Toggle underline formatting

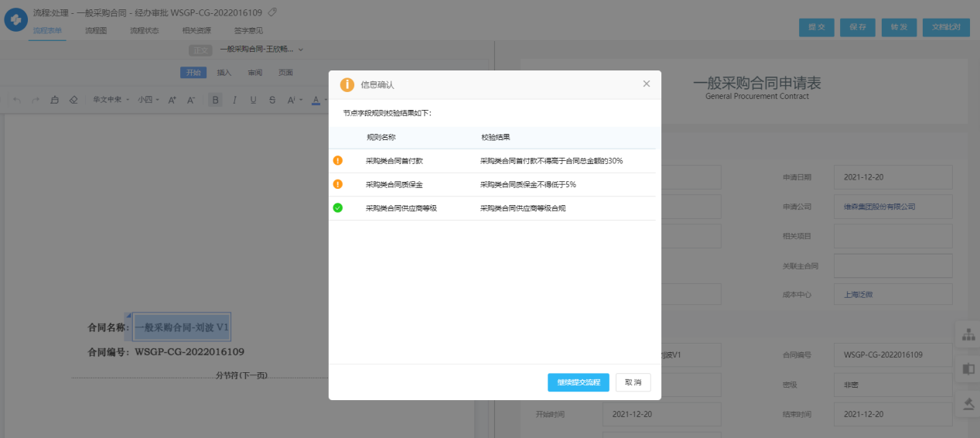click(x=253, y=100)
